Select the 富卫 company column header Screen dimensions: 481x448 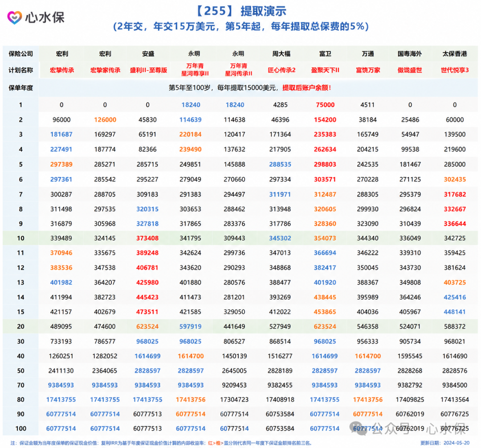325,54
